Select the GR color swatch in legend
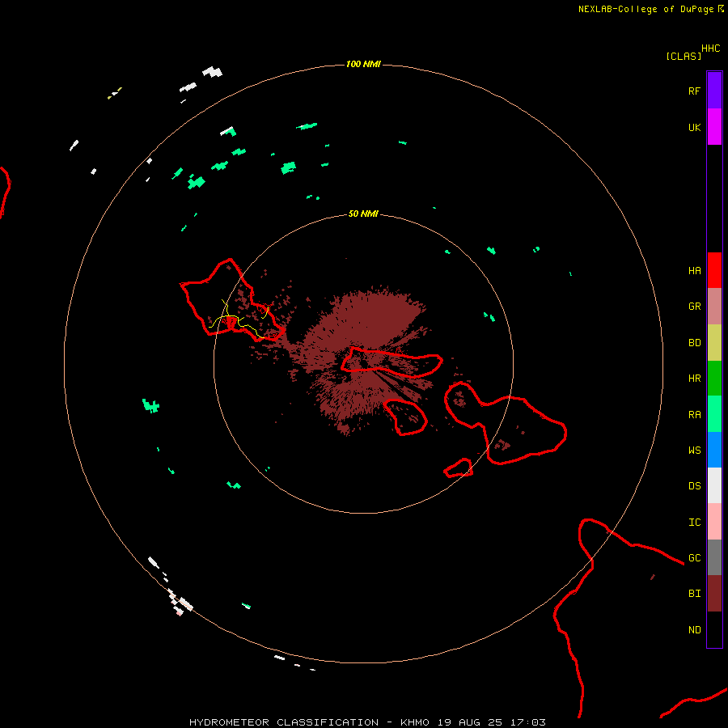This screenshot has width=728, height=728. tap(714, 307)
